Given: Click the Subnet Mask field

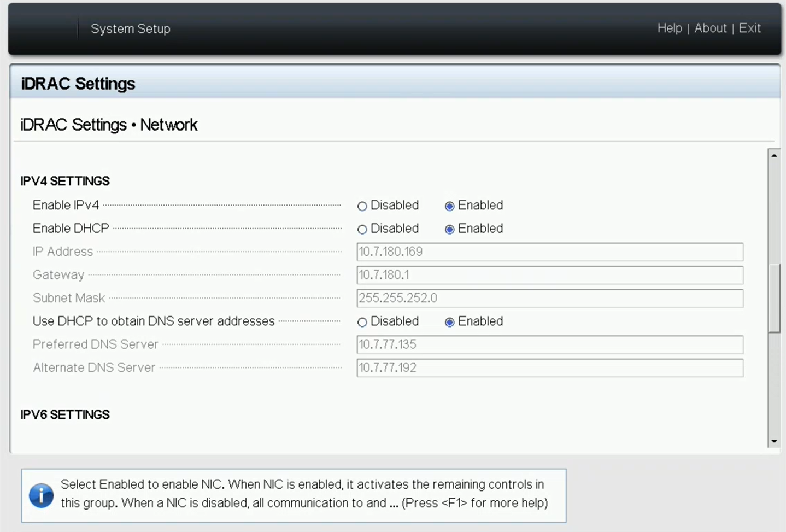Looking at the screenshot, I should click(x=549, y=299).
